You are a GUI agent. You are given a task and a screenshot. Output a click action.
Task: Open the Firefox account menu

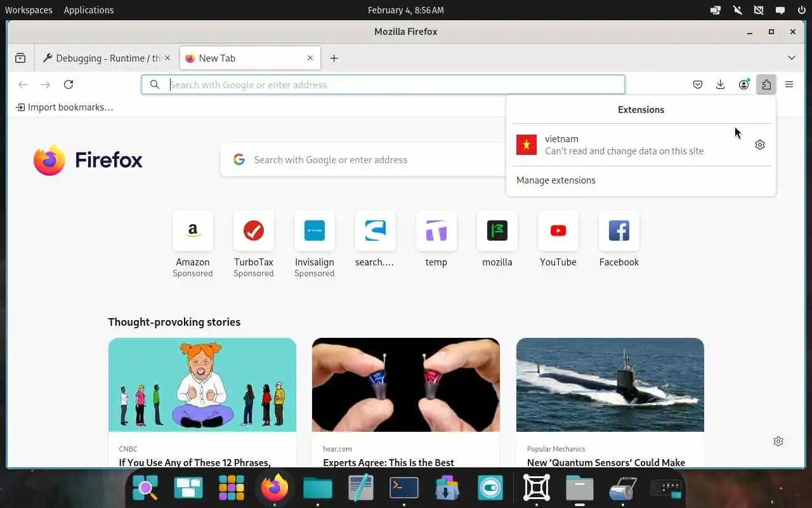(743, 84)
